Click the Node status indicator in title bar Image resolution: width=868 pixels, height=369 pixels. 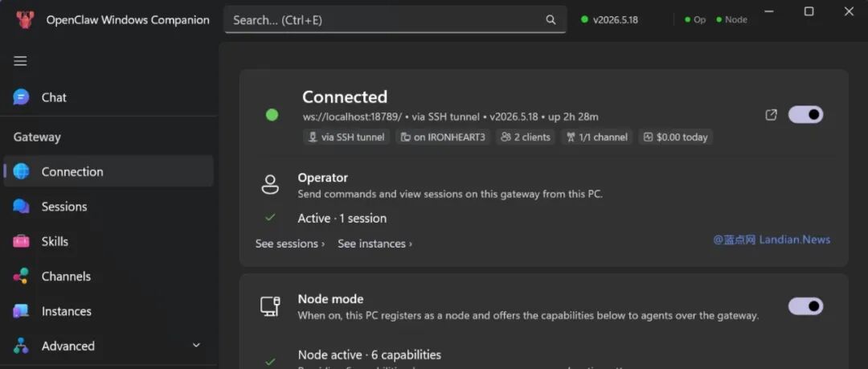coord(732,20)
